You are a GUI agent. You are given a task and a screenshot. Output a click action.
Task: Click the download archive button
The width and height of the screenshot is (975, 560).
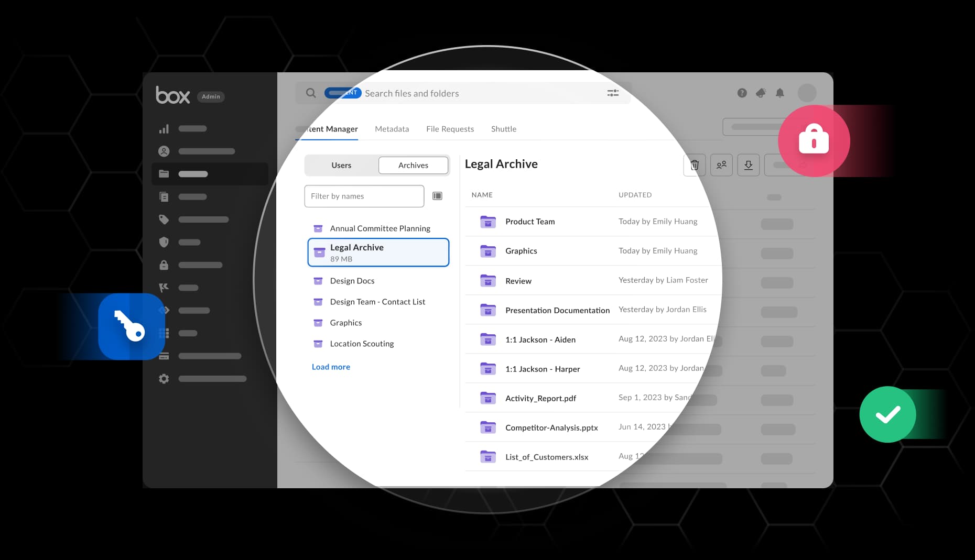coord(749,165)
